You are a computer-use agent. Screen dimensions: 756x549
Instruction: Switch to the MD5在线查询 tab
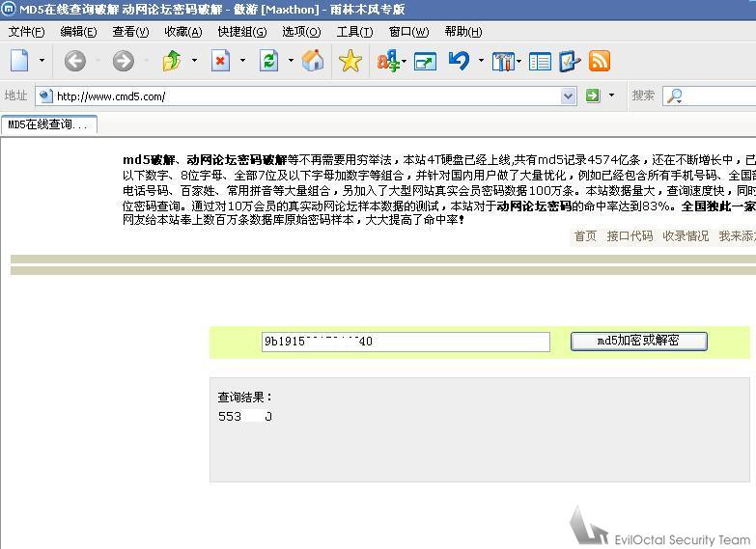47,124
